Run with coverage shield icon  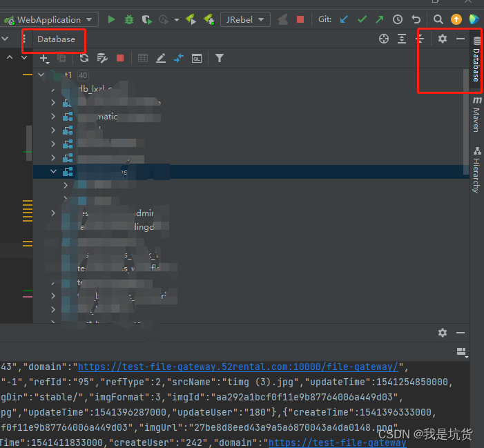coord(146,20)
